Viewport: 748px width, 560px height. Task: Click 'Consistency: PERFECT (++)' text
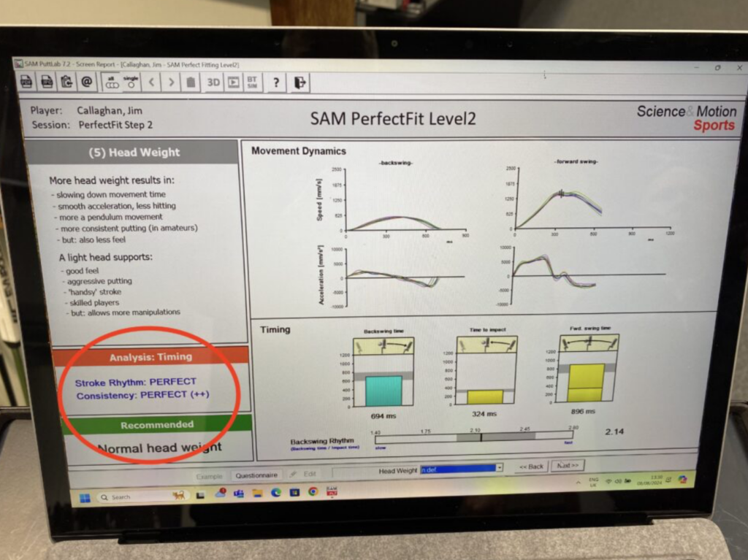click(x=142, y=395)
